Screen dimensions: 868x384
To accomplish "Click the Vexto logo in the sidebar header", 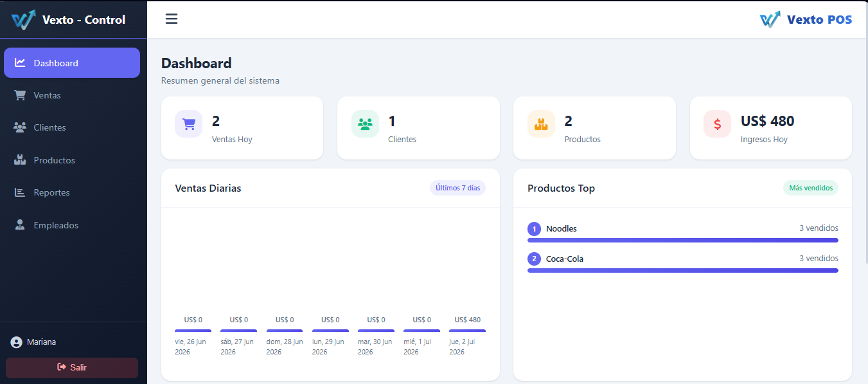I will pyautogui.click(x=24, y=19).
